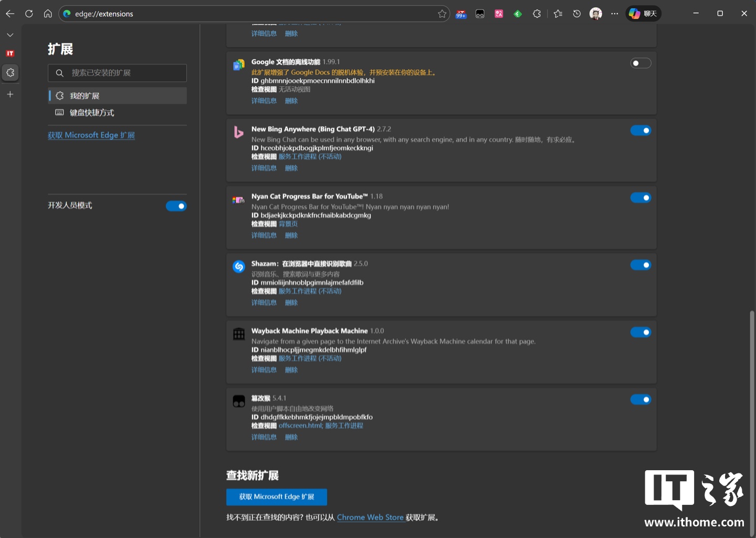Open the browser History icon

coord(576,14)
